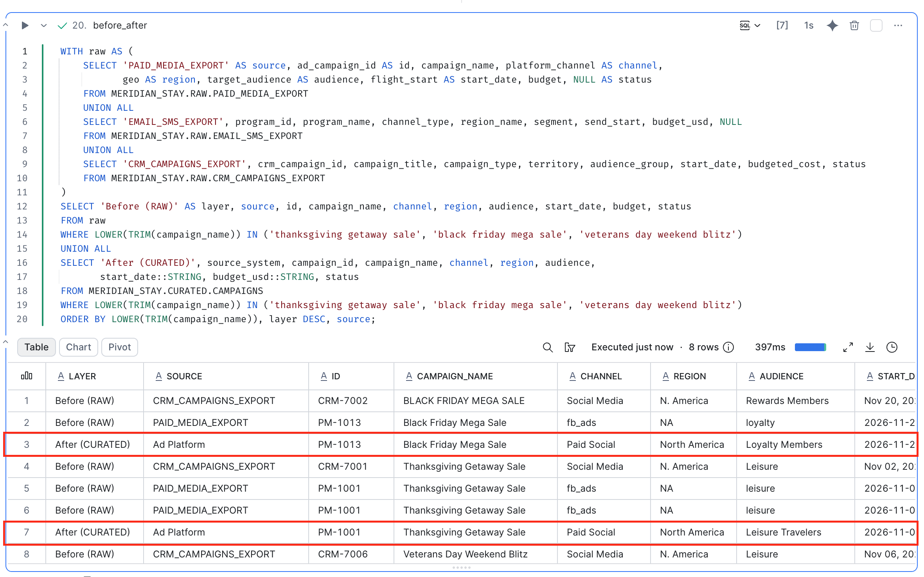Show row count info tooltip icon

tap(728, 347)
